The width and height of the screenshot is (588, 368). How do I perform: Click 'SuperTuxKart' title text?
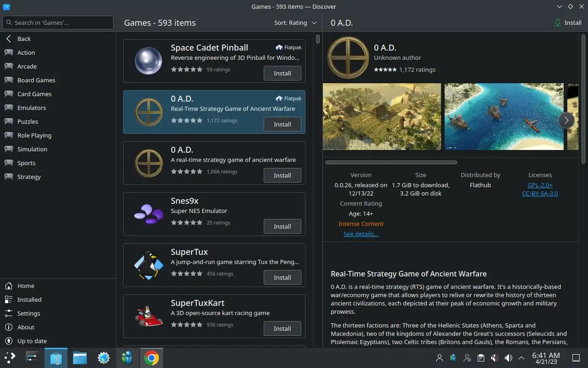(198, 303)
